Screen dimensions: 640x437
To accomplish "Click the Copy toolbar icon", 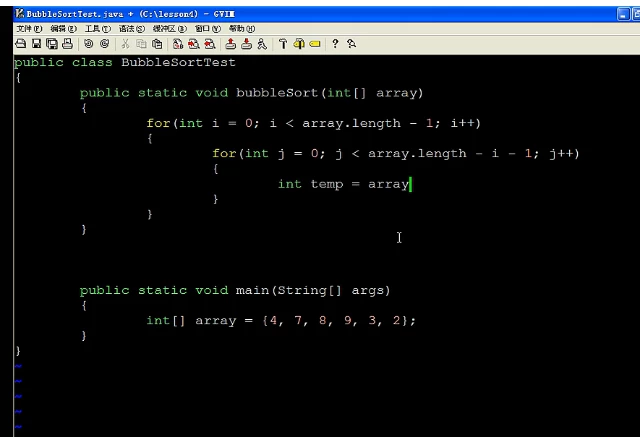I will 141,44.
